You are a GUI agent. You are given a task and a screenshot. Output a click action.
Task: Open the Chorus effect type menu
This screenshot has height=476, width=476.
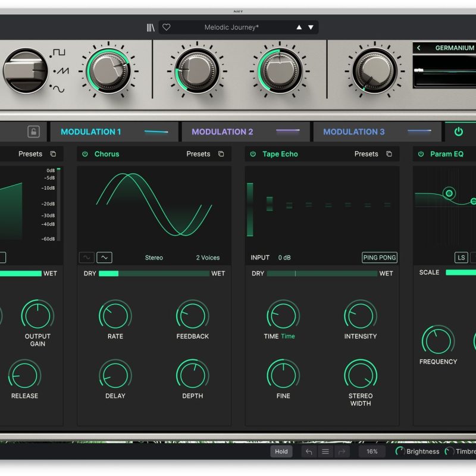(x=107, y=154)
